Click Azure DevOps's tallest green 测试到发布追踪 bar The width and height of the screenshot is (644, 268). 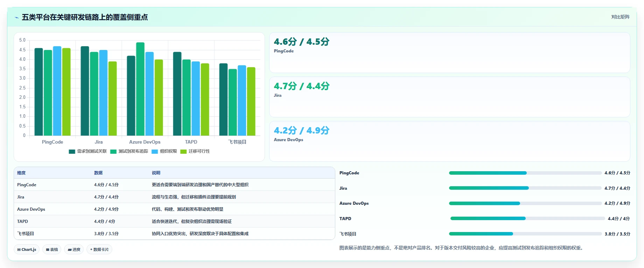pos(140,89)
